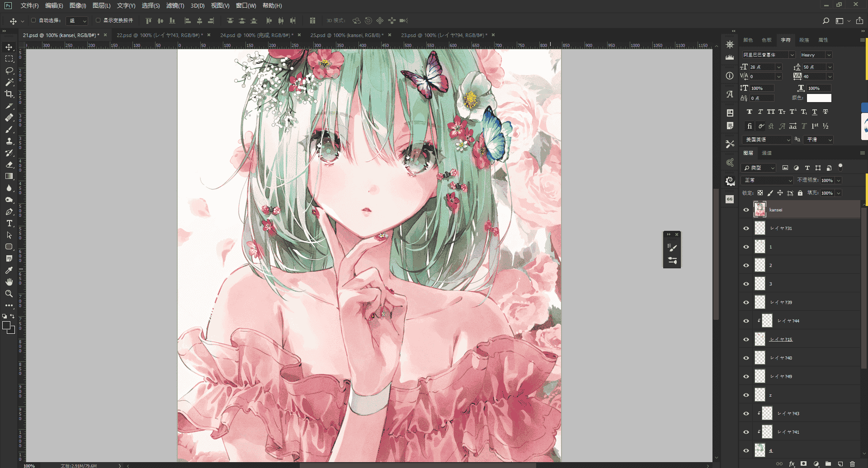Screen dimensions: 868x468
Task: Switch to the 24.psd document tab
Action: point(257,35)
